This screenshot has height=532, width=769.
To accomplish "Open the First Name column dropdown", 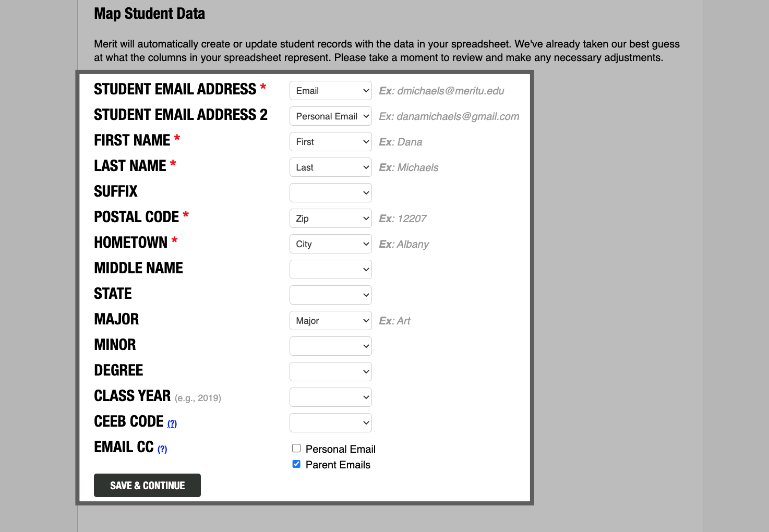I will coord(330,142).
